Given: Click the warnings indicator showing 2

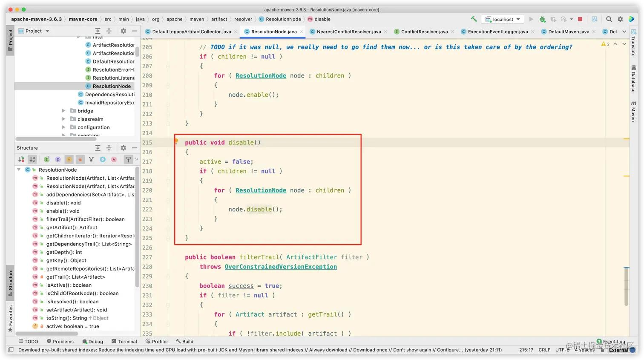Looking at the screenshot, I should click(605, 44).
